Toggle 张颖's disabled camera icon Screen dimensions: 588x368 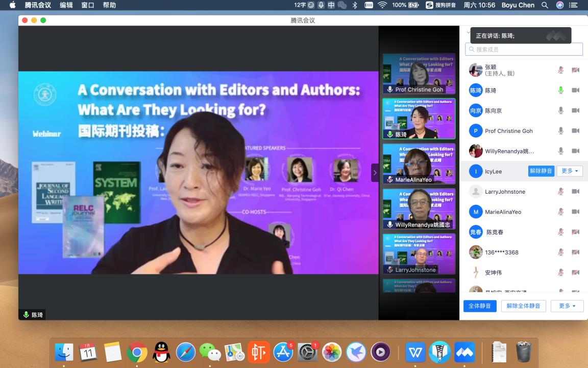pos(575,70)
